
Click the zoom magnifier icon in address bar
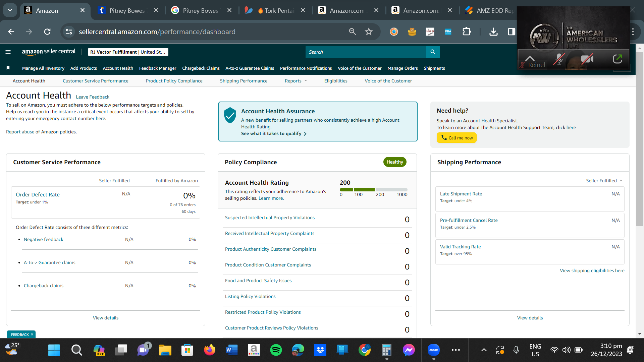coord(352,32)
